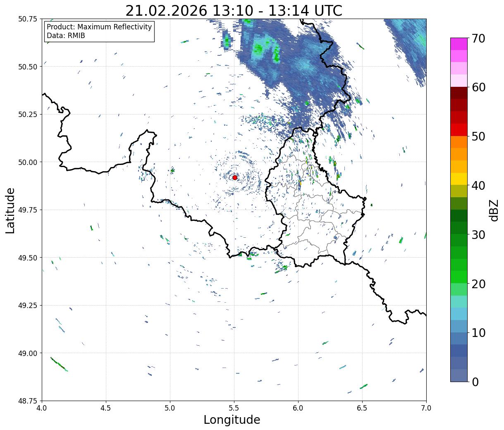Click the 'dBZ' colorbar label

tap(494, 210)
